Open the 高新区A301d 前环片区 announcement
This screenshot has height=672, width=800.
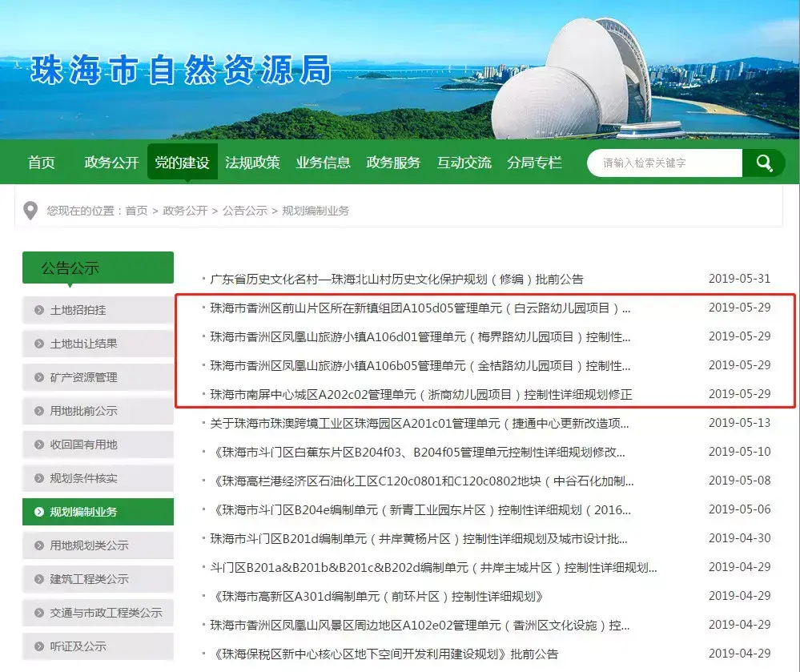click(376, 597)
